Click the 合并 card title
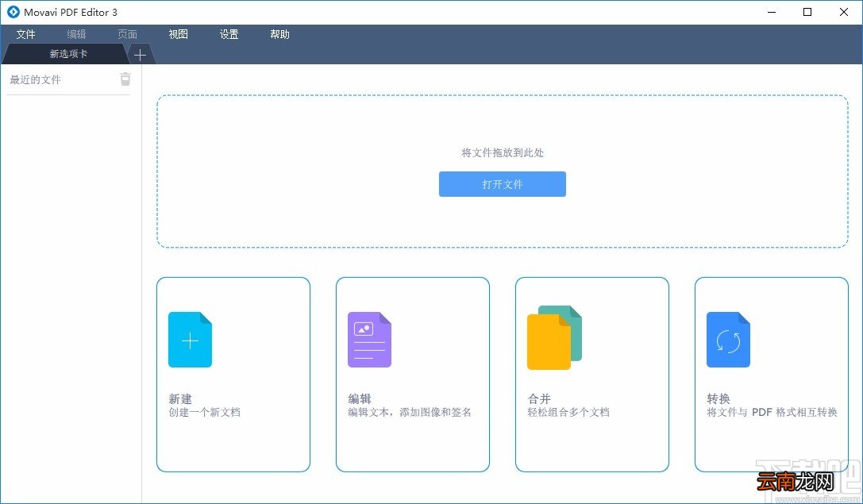 click(x=539, y=398)
